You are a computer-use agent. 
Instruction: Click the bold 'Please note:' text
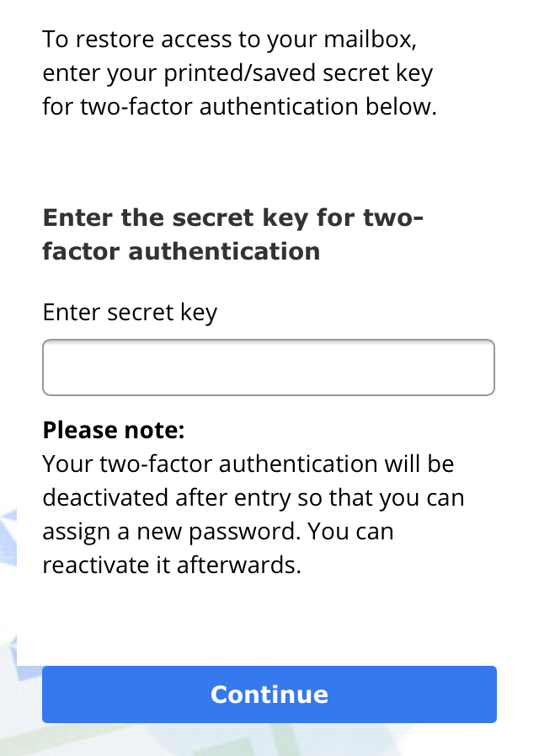tap(114, 430)
